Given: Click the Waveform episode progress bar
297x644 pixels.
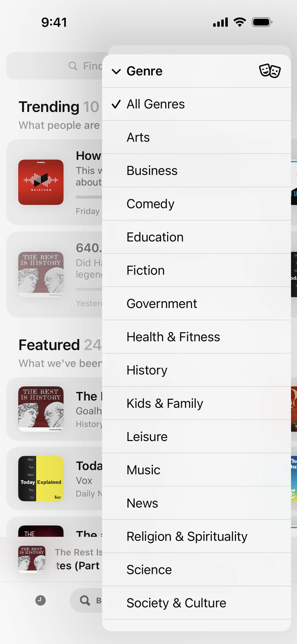Looking at the screenshot, I should click(89, 197).
